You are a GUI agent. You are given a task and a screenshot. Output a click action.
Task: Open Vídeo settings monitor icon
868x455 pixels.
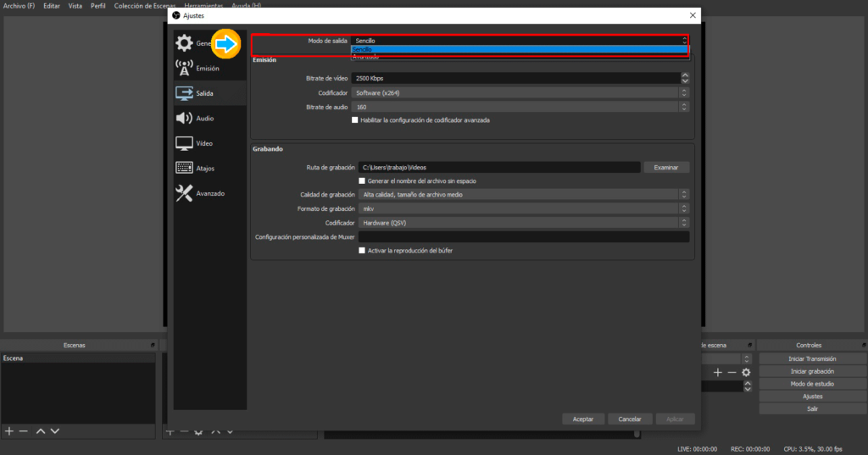tap(184, 143)
